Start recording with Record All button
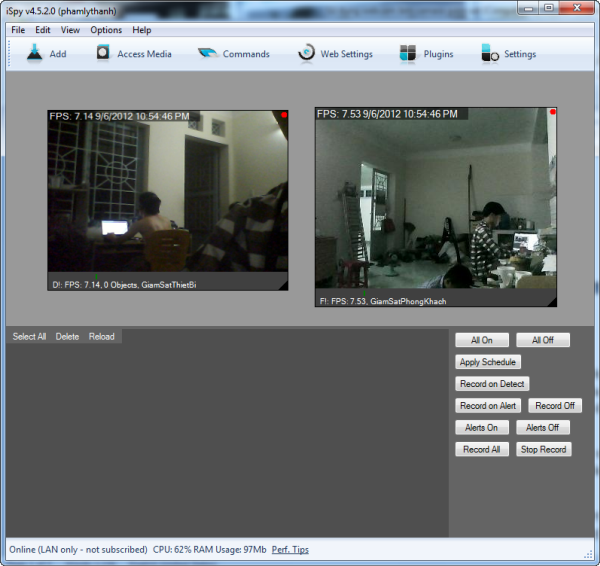600x566 pixels. 482,449
